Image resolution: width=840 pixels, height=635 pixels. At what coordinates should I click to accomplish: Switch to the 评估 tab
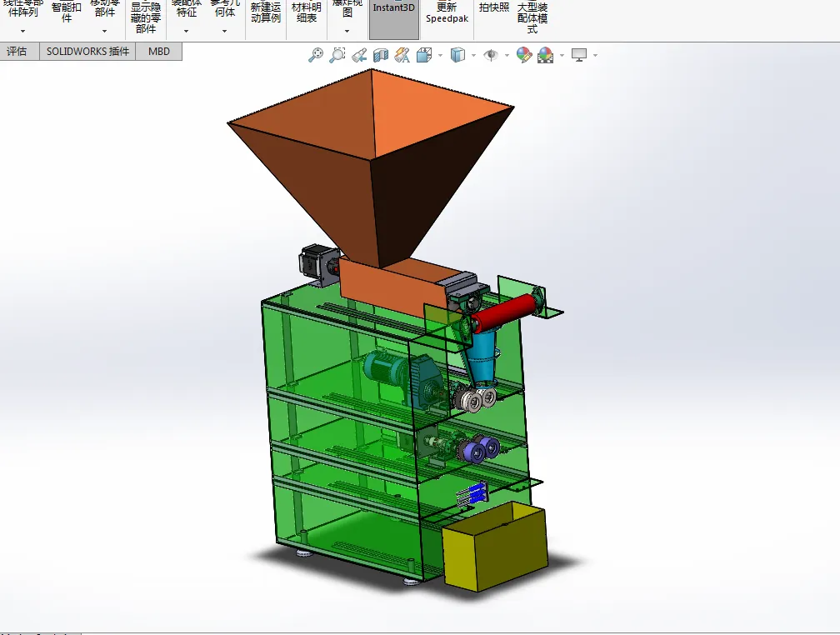point(17,52)
